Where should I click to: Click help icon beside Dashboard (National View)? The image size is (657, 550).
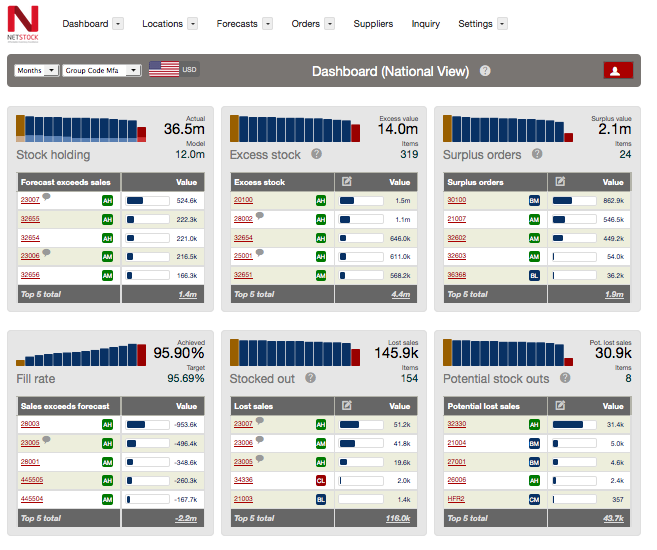click(485, 71)
